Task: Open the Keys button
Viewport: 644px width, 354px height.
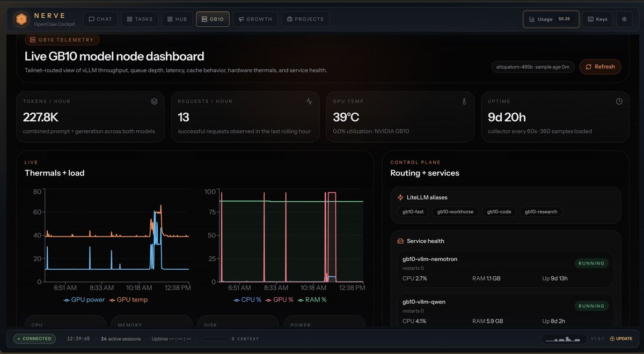Action: point(597,19)
